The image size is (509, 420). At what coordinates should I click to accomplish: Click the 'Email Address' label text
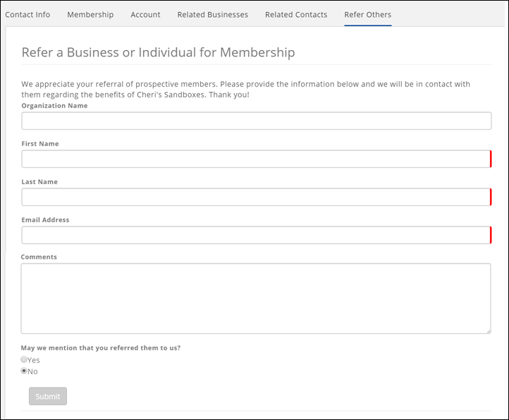click(x=45, y=220)
